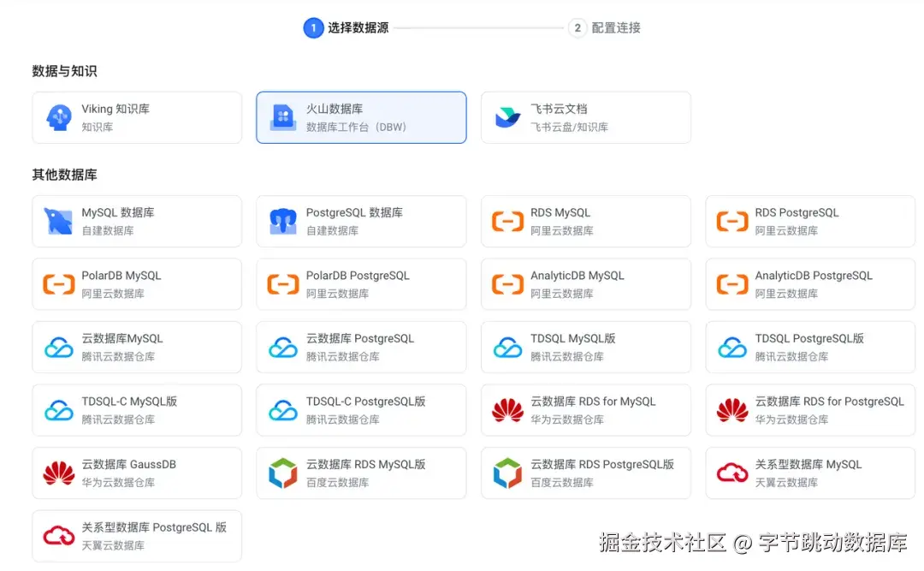Viewport: 924px width, 571px height.
Task: Click the text 'PolarDB MySQL'
Action: [121, 276]
